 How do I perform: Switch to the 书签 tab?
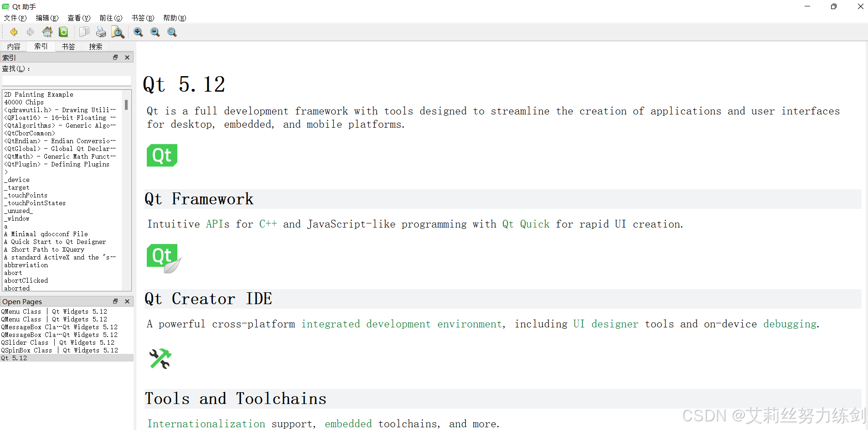pos(68,47)
